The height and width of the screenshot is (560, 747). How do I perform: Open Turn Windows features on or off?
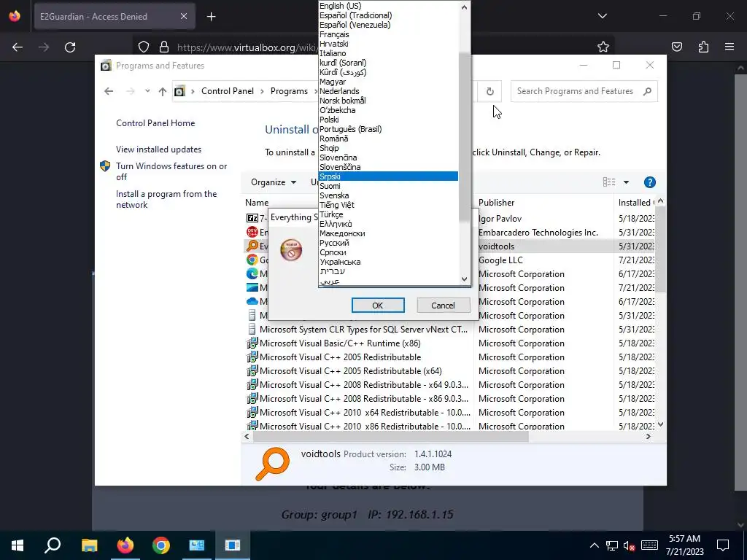point(171,171)
